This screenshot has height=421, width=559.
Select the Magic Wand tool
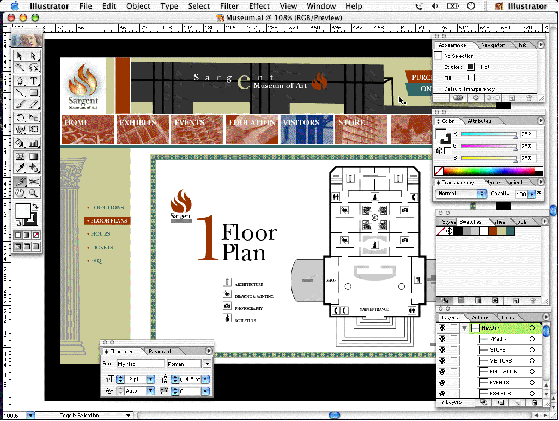20,68
